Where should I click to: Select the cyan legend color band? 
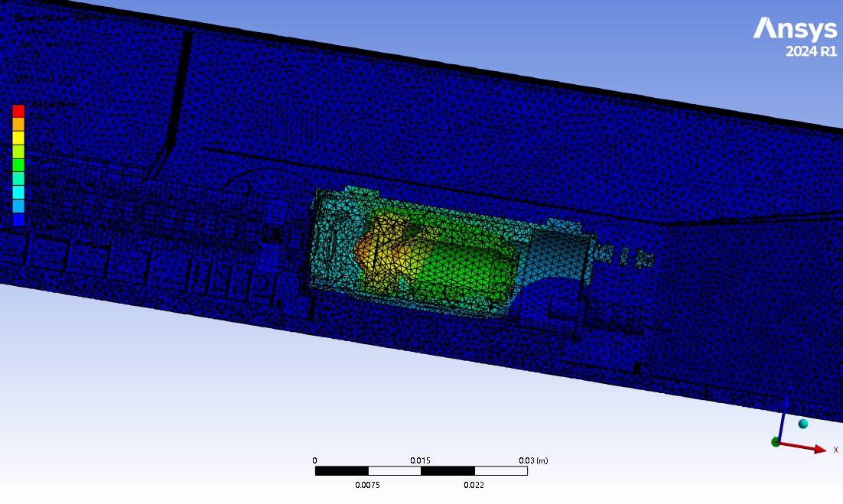(x=18, y=191)
